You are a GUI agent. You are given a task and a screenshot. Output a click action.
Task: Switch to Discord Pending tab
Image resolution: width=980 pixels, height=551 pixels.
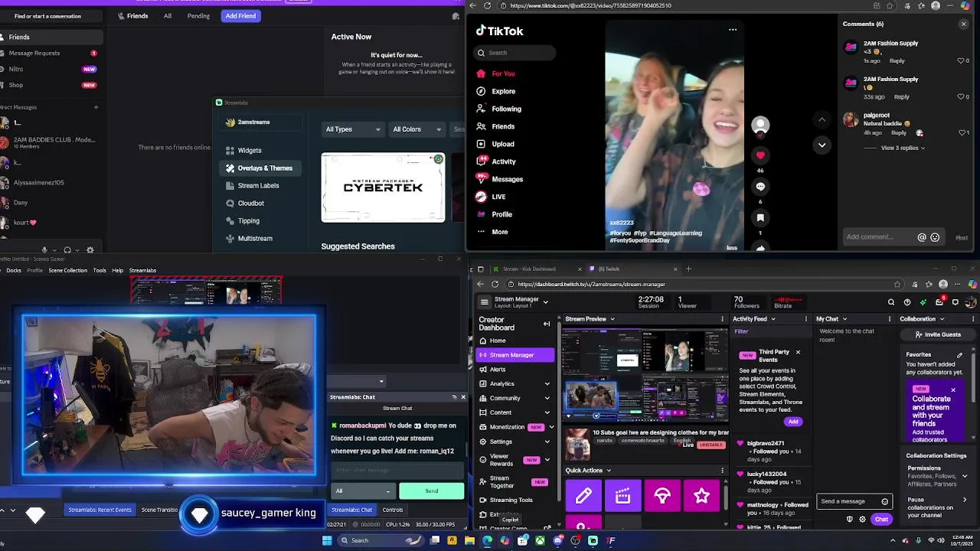click(x=198, y=16)
